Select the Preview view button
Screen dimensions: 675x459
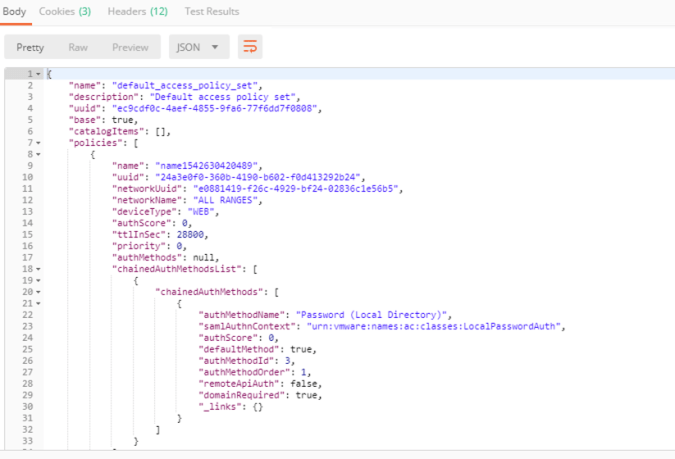(x=130, y=47)
